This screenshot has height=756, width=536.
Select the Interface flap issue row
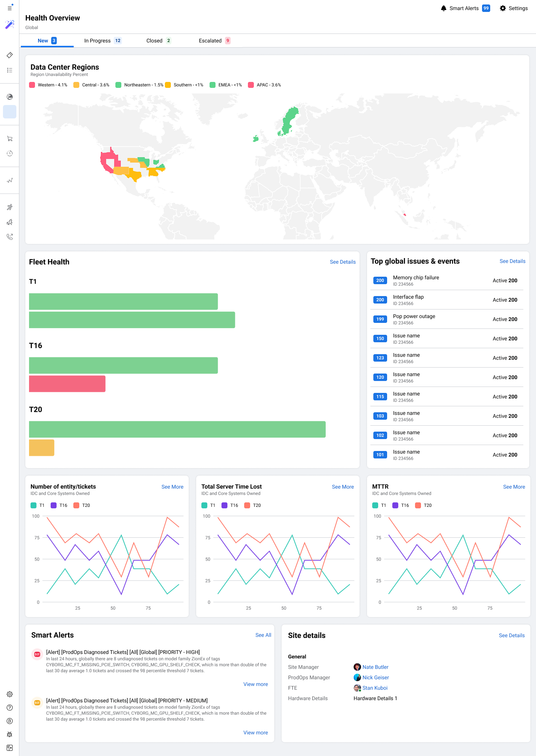click(x=447, y=300)
